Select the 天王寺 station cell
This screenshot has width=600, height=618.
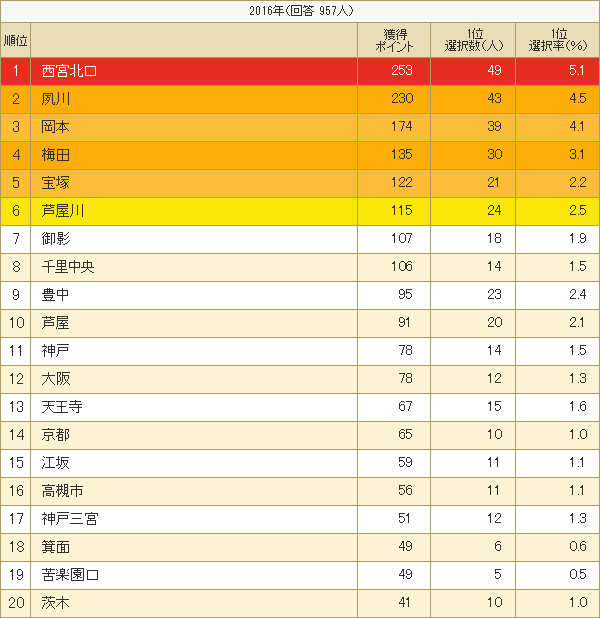click(x=62, y=407)
